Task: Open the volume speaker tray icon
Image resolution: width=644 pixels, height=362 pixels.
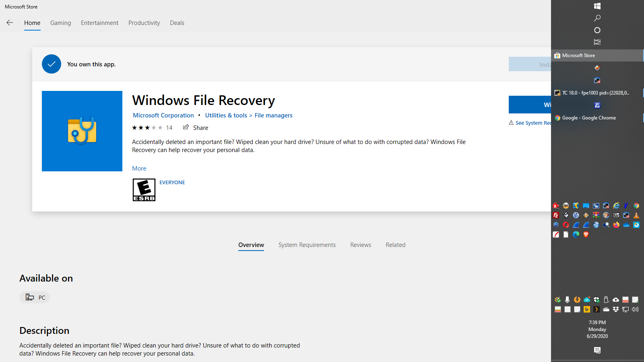Action: [635, 309]
